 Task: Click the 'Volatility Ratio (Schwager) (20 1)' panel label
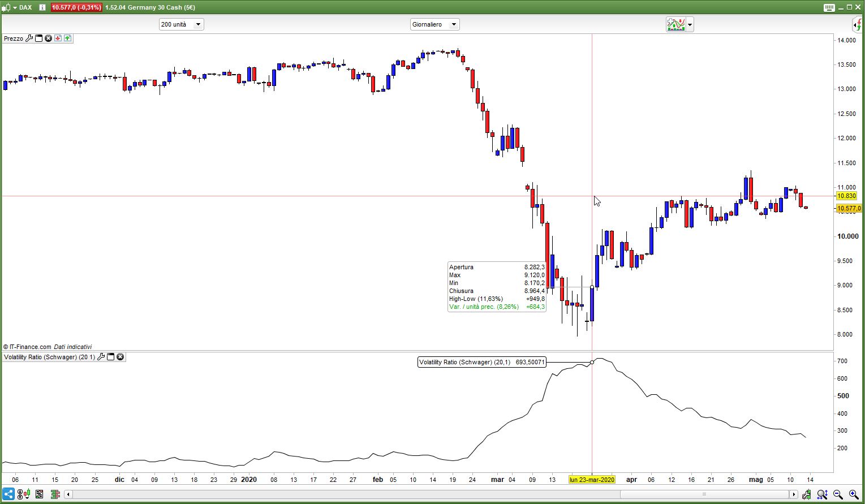click(x=50, y=357)
